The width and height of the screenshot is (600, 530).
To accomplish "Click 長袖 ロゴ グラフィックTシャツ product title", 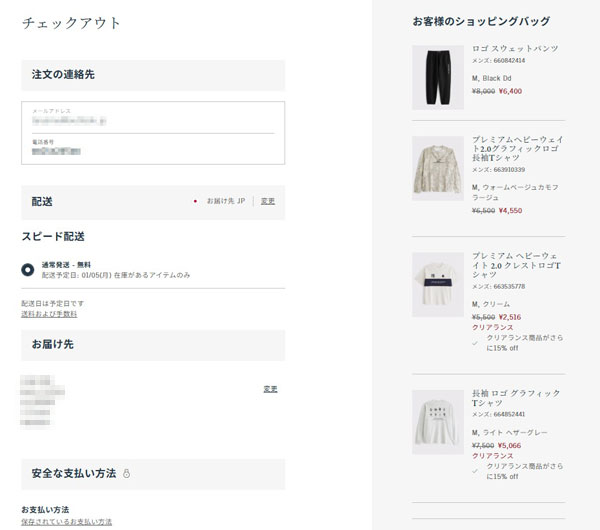I will (516, 399).
